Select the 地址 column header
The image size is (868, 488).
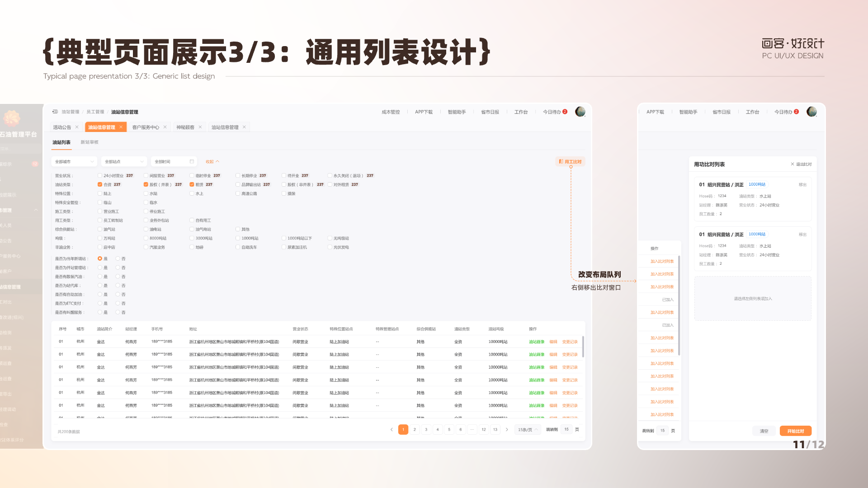[193, 329]
